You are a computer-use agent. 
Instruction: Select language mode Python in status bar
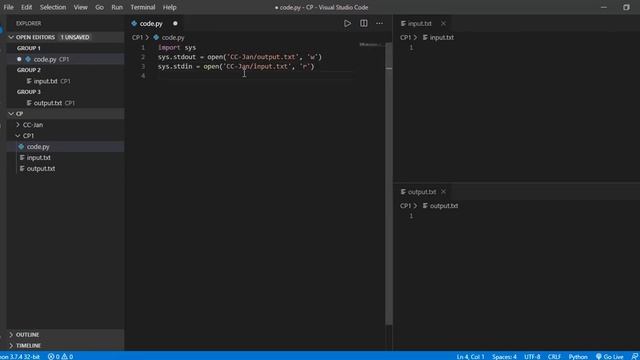(x=578, y=356)
